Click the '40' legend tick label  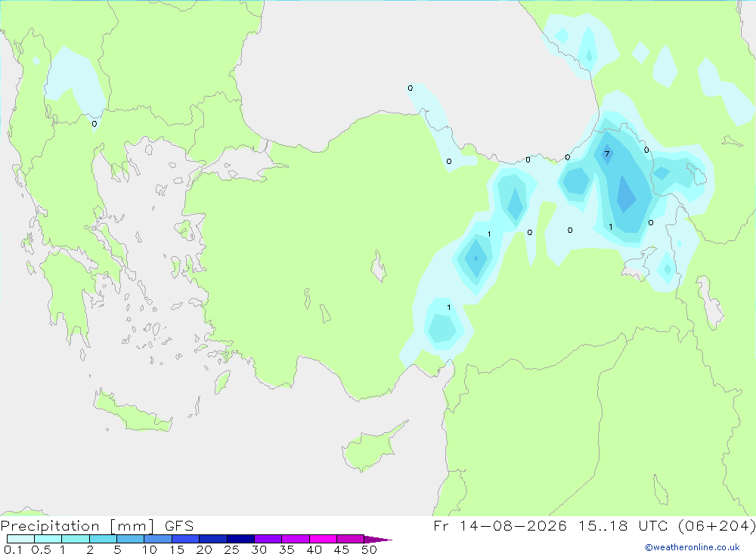[314, 549]
